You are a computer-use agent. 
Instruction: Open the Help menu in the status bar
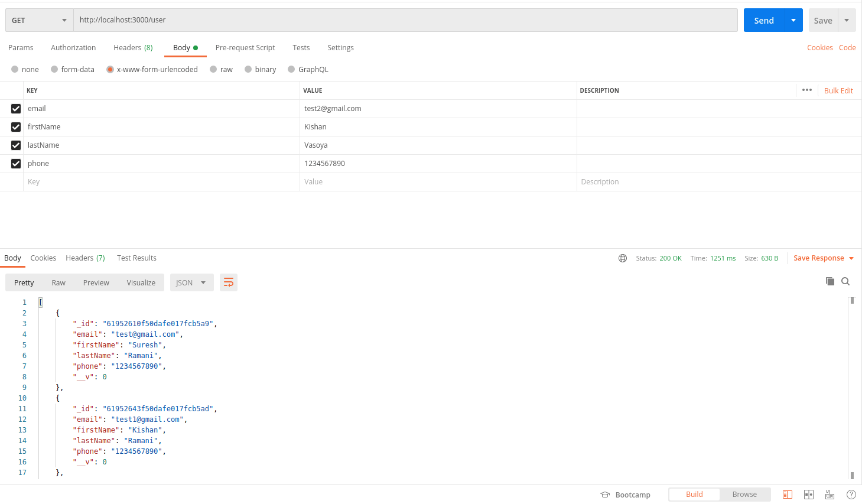(851, 495)
